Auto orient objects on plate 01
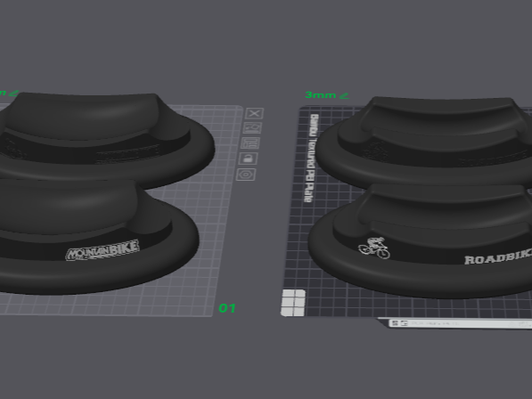This screenshot has width=532, height=399. coord(252,128)
